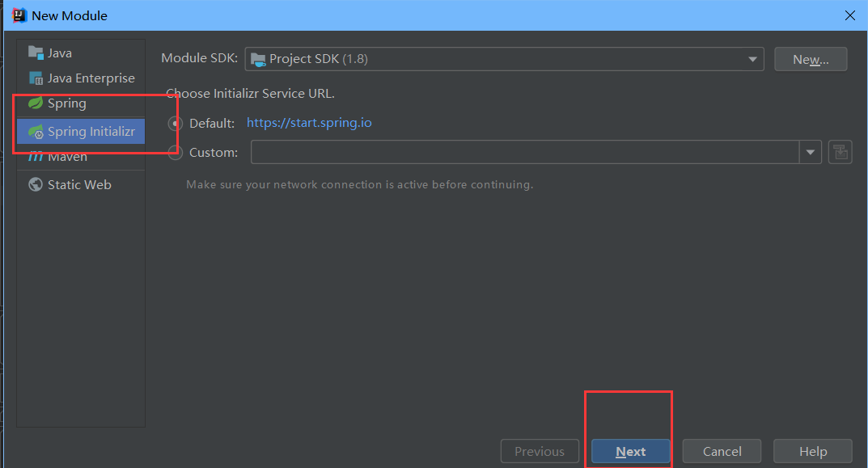Image resolution: width=868 pixels, height=468 pixels.
Task: Expand the Custom URL history dropdown arrow
Action: [811, 152]
